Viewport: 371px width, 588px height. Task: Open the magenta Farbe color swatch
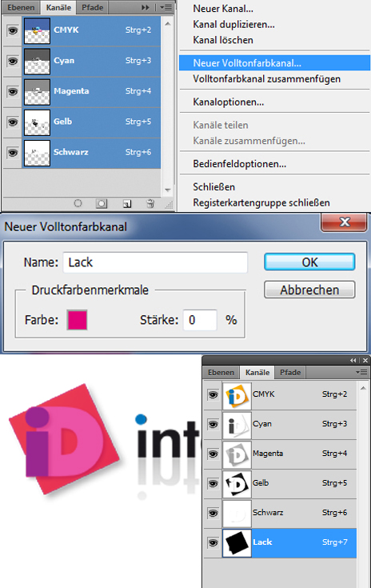pos(78,320)
